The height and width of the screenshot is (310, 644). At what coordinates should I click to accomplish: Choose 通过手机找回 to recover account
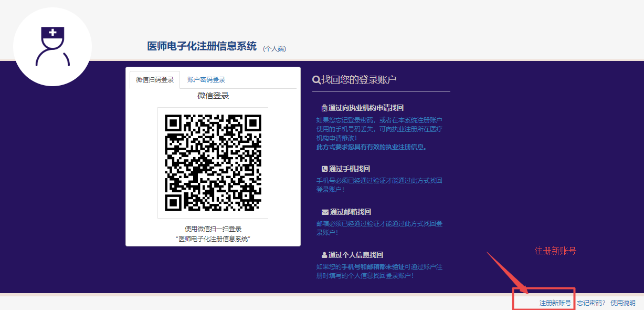point(350,169)
